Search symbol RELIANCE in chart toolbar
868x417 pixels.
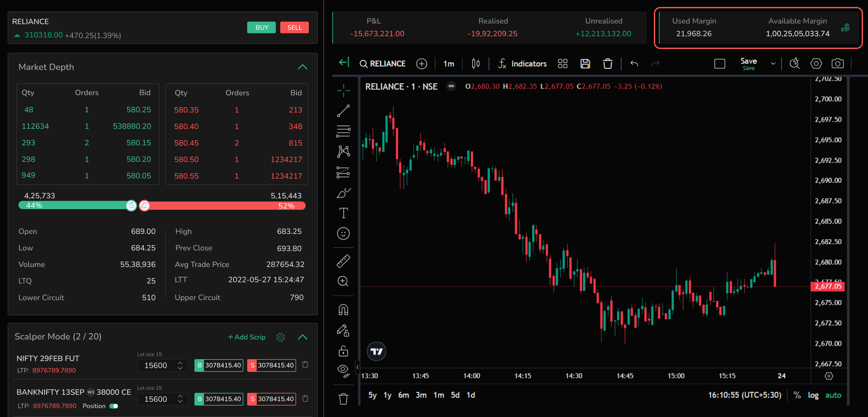coord(383,64)
